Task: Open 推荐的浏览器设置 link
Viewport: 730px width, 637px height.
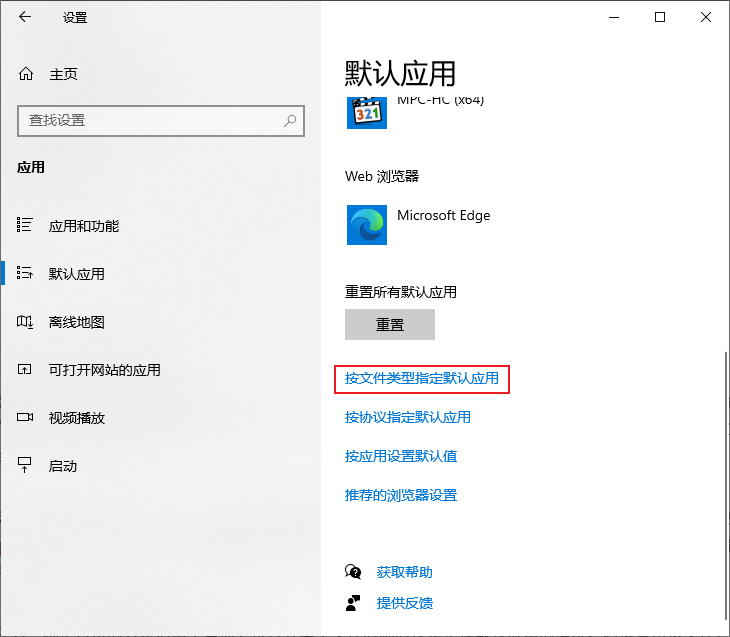Action: pos(401,495)
